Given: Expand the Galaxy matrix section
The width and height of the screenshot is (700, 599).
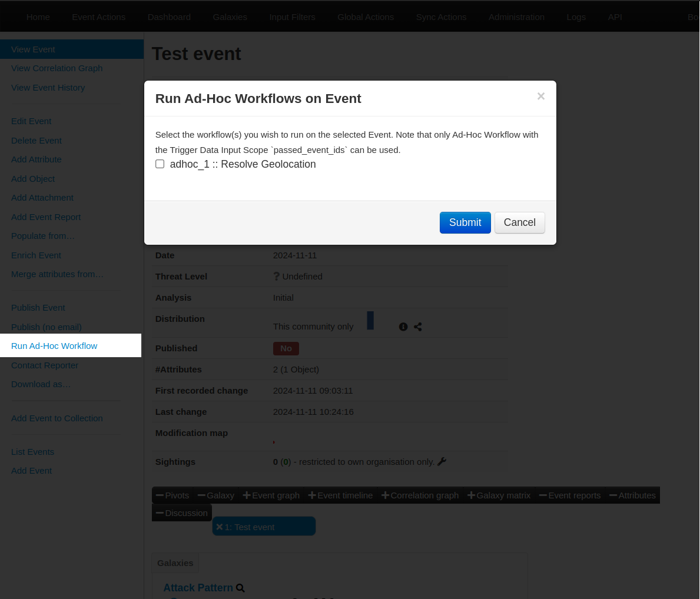Looking at the screenshot, I should tap(499, 495).
